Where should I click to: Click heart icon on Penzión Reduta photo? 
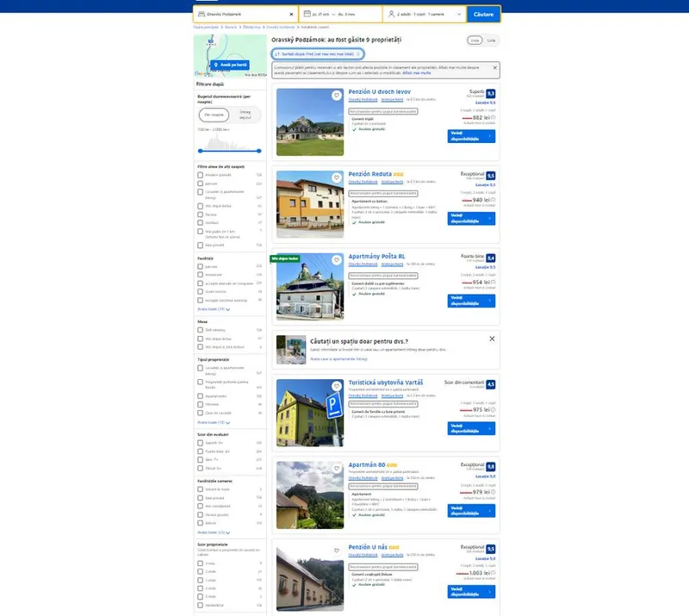pos(336,177)
